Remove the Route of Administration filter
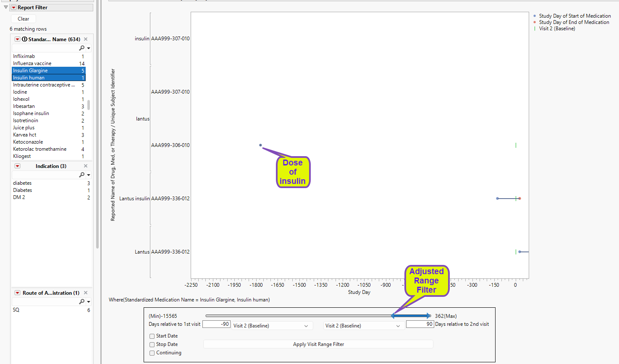 (x=86, y=293)
